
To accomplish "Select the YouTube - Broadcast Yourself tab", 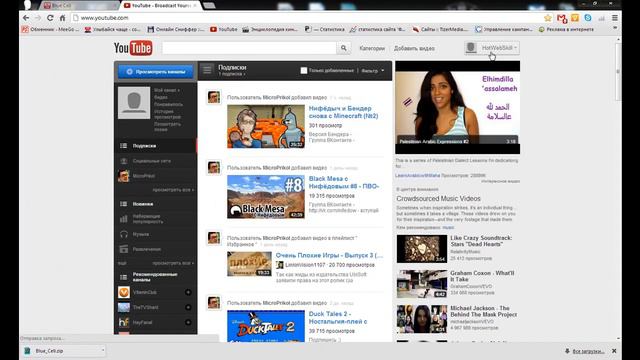I will click(x=160, y=5).
